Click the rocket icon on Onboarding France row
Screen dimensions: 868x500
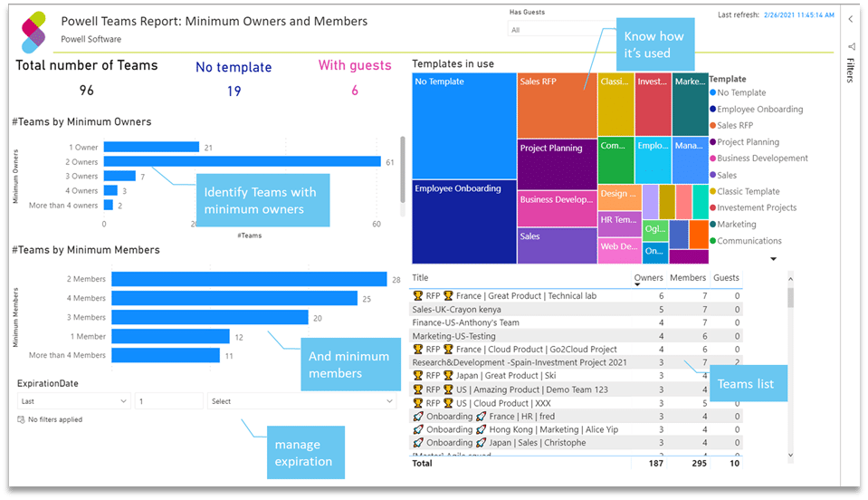click(x=418, y=417)
